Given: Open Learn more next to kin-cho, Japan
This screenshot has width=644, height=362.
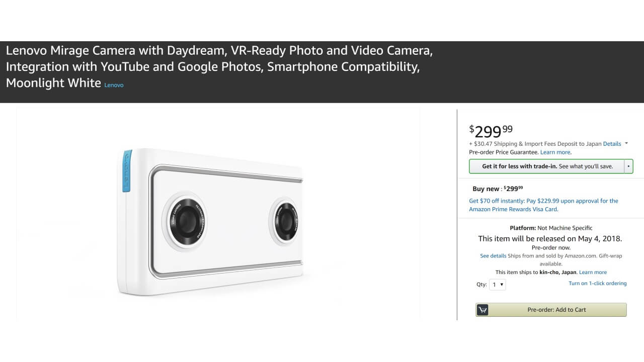Looking at the screenshot, I should (x=593, y=273).
